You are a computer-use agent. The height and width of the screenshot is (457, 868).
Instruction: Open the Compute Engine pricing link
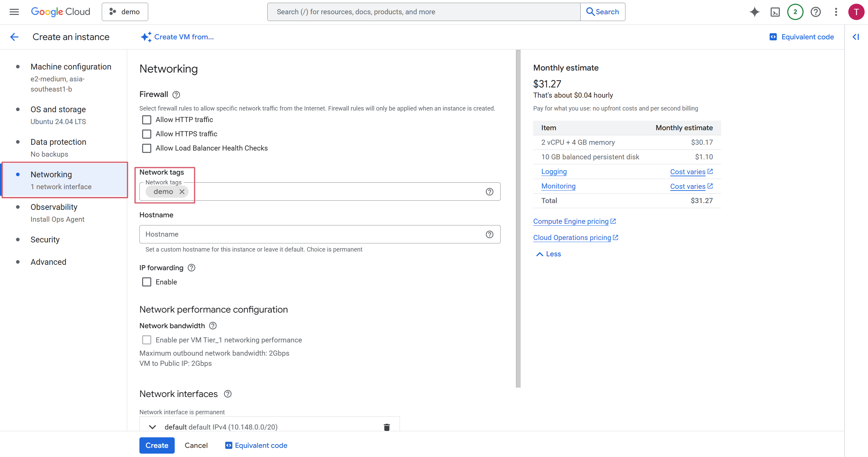(x=571, y=221)
